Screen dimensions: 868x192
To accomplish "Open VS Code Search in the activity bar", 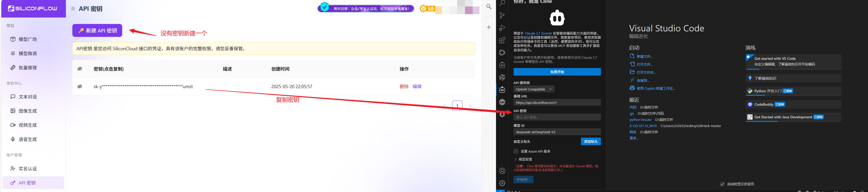I will 502,3.
